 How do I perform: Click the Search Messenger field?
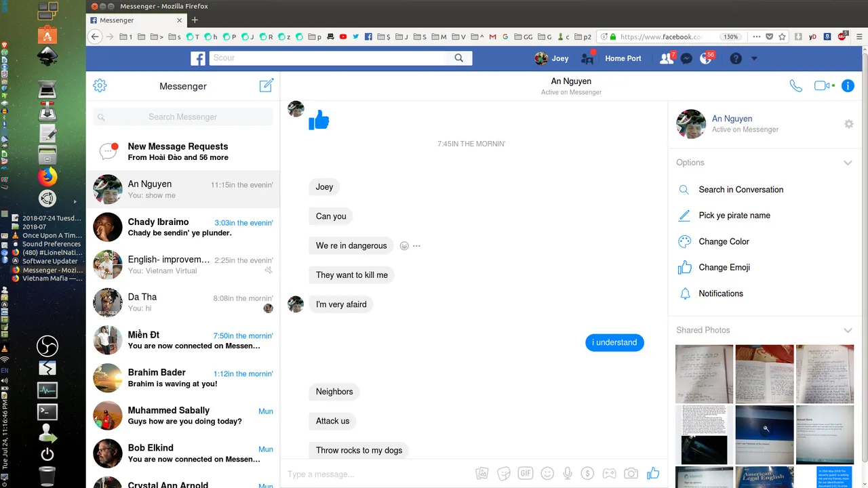183,117
